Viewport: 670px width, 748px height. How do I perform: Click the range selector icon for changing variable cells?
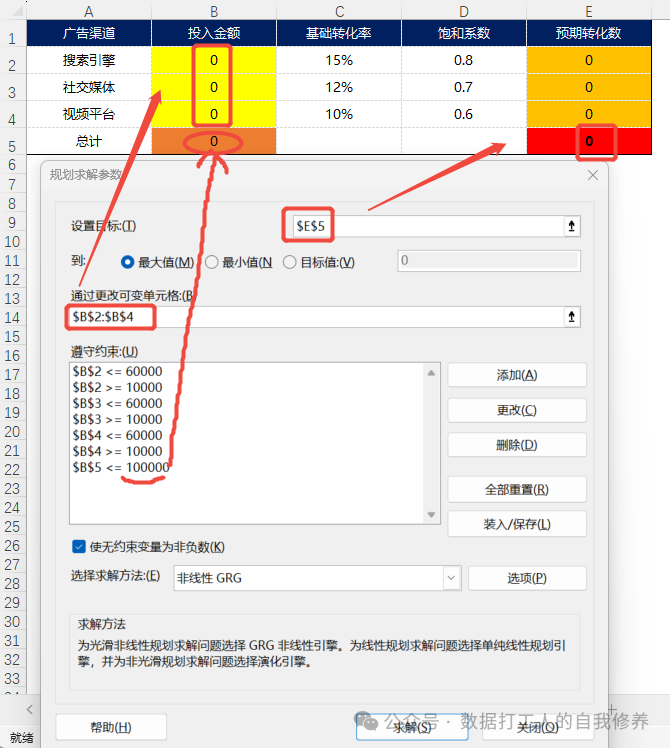[572, 317]
